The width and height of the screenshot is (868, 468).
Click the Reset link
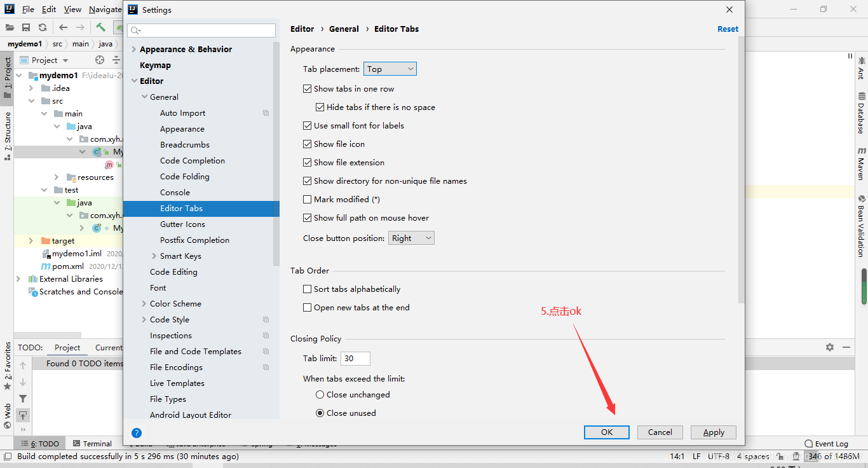[x=728, y=29]
